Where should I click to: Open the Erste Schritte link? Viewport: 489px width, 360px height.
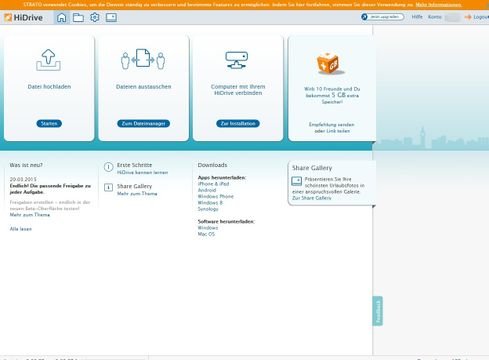pyautogui.click(x=134, y=165)
